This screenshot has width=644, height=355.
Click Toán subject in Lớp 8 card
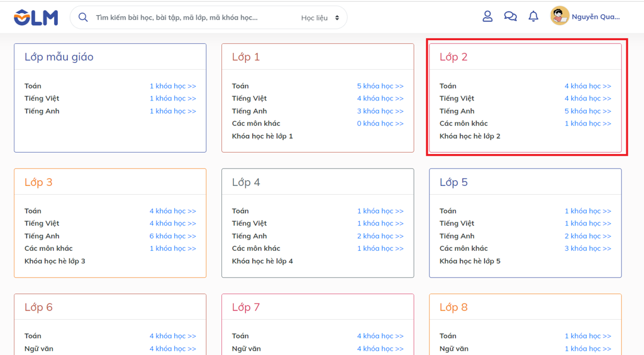pyautogui.click(x=448, y=336)
